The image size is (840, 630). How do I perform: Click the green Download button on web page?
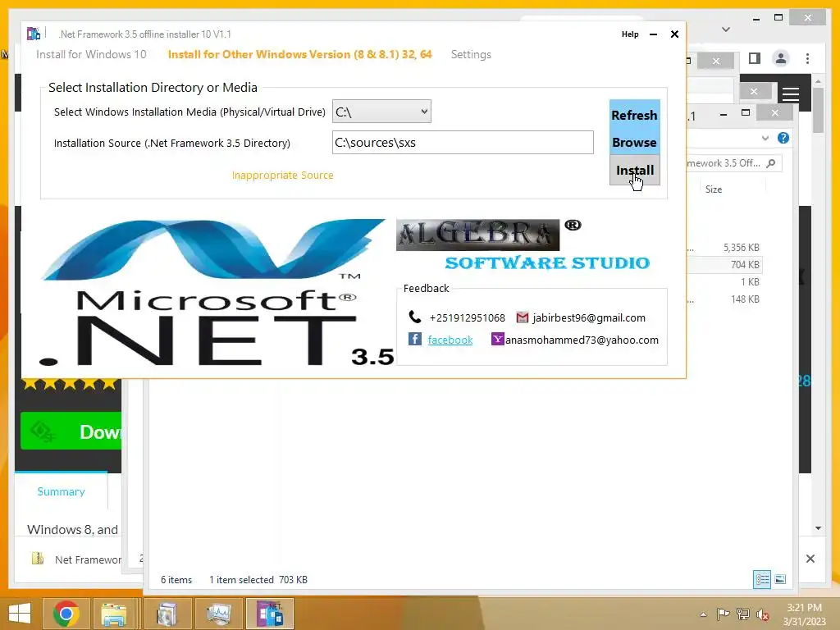(x=71, y=431)
